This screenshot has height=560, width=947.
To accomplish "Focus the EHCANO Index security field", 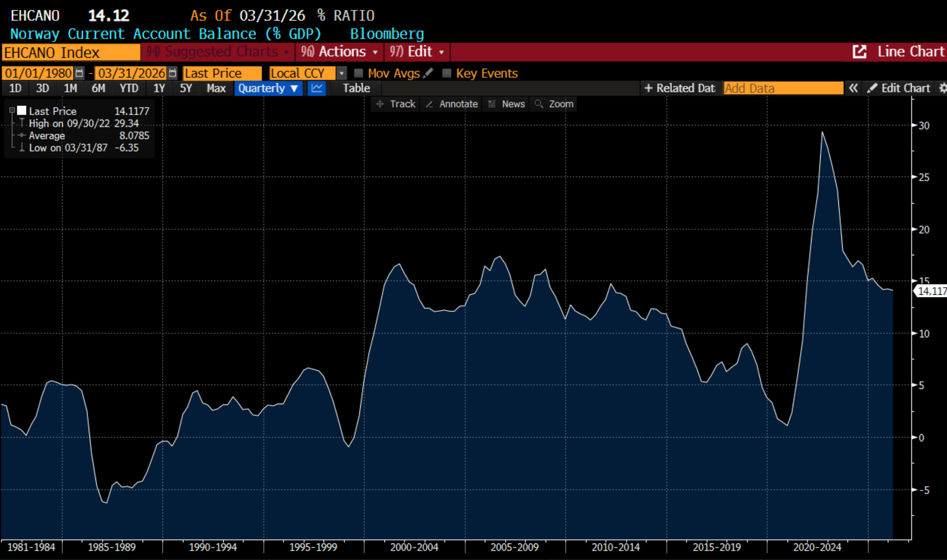I will point(71,53).
